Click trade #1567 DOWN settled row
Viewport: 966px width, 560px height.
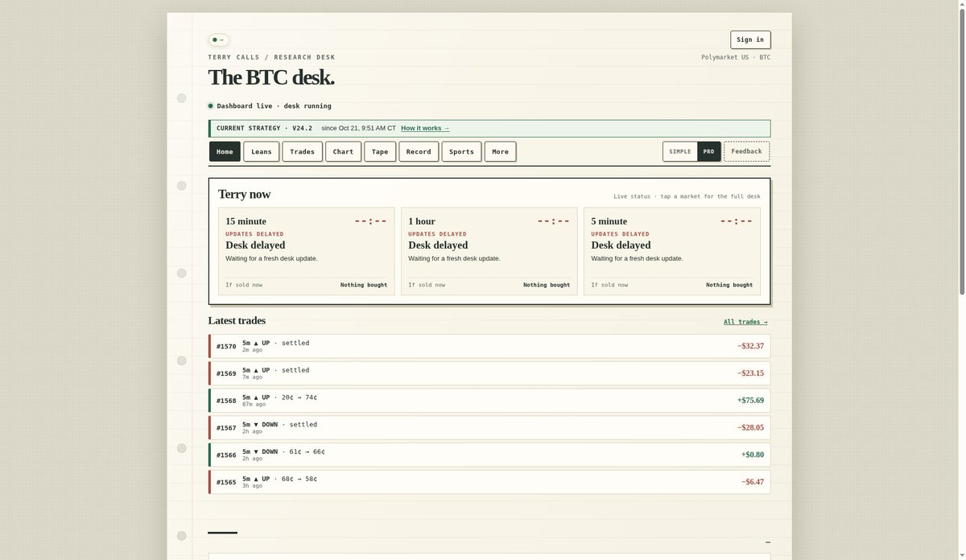(489, 428)
